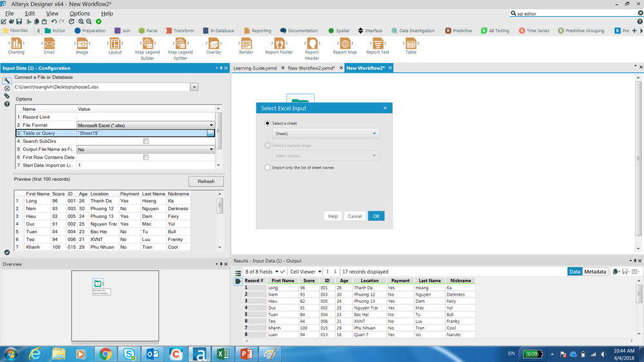This screenshot has height=362, width=644.
Task: Click the search box containing 'sql editor'
Action: 573,14
